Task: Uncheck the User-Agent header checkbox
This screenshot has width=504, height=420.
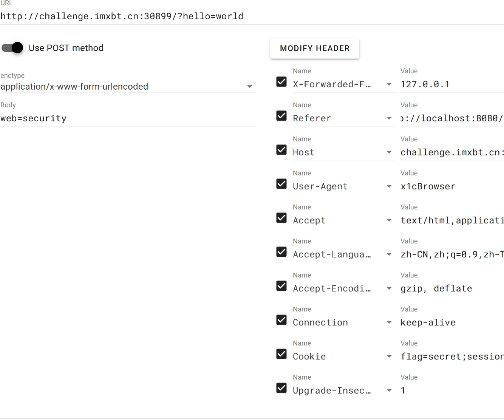Action: tap(281, 184)
